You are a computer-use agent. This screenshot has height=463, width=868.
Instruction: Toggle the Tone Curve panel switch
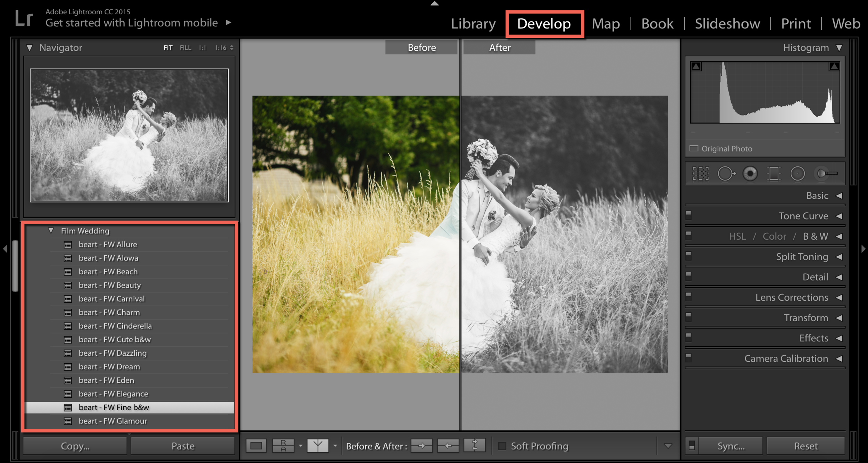(x=688, y=215)
